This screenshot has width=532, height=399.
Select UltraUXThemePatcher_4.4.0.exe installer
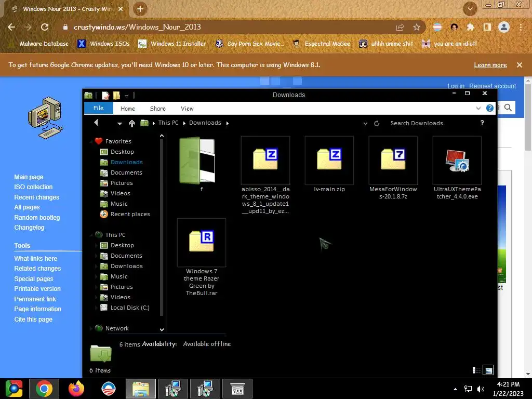[x=457, y=168]
